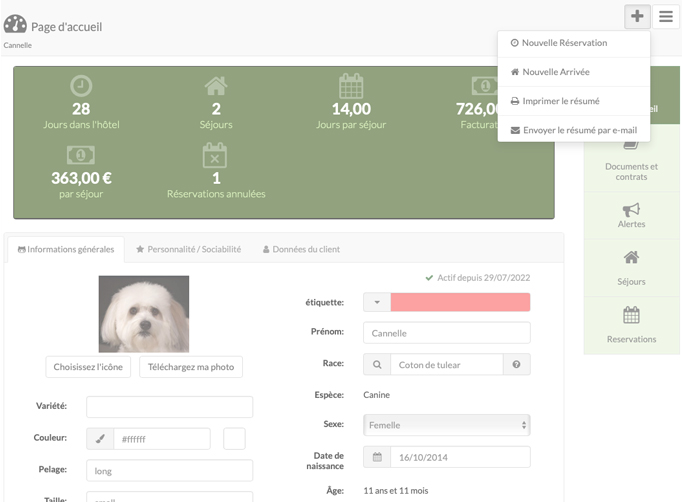Click the Prénom field Cannelle

point(447,333)
